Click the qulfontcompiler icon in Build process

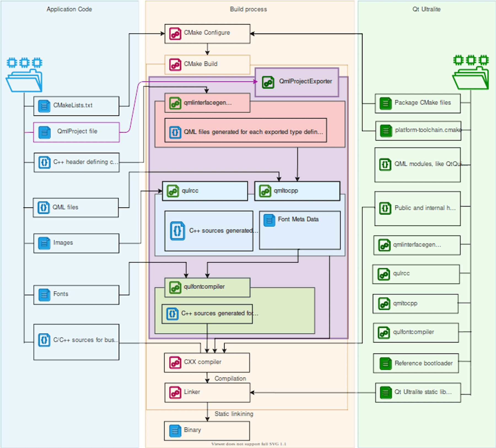175,288
